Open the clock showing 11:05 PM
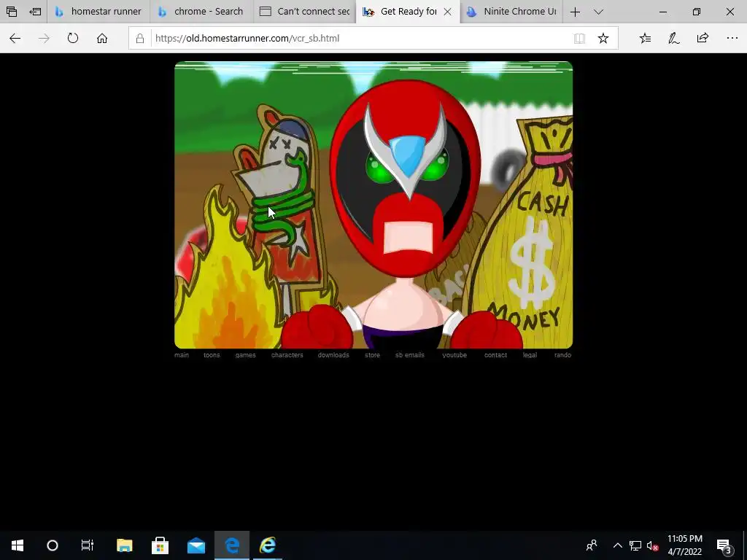Viewport: 747px width, 560px height. [684, 545]
